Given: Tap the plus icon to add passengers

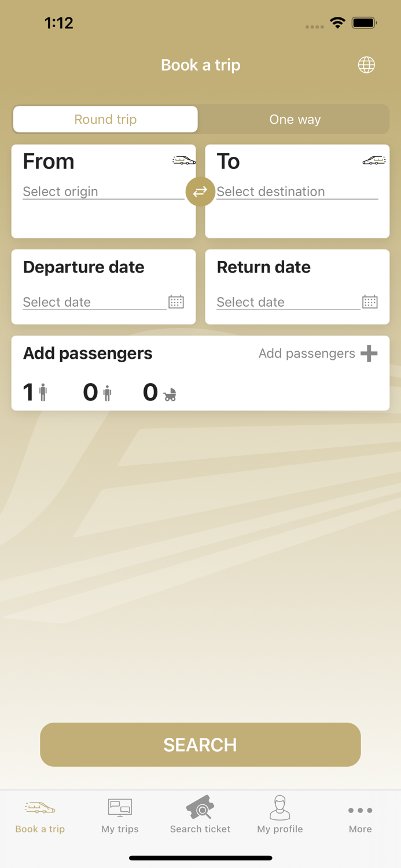Looking at the screenshot, I should coord(369,354).
